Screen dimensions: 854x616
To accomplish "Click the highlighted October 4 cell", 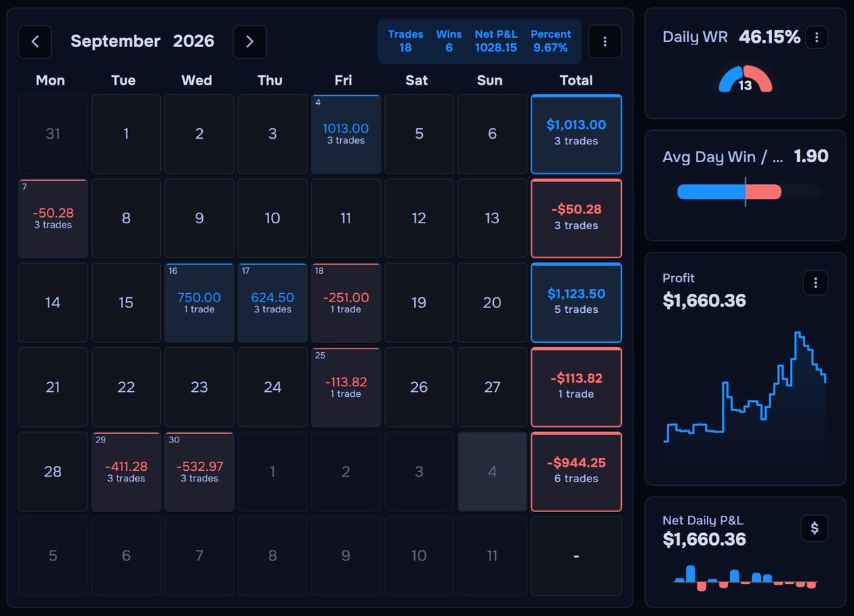I will click(492, 472).
